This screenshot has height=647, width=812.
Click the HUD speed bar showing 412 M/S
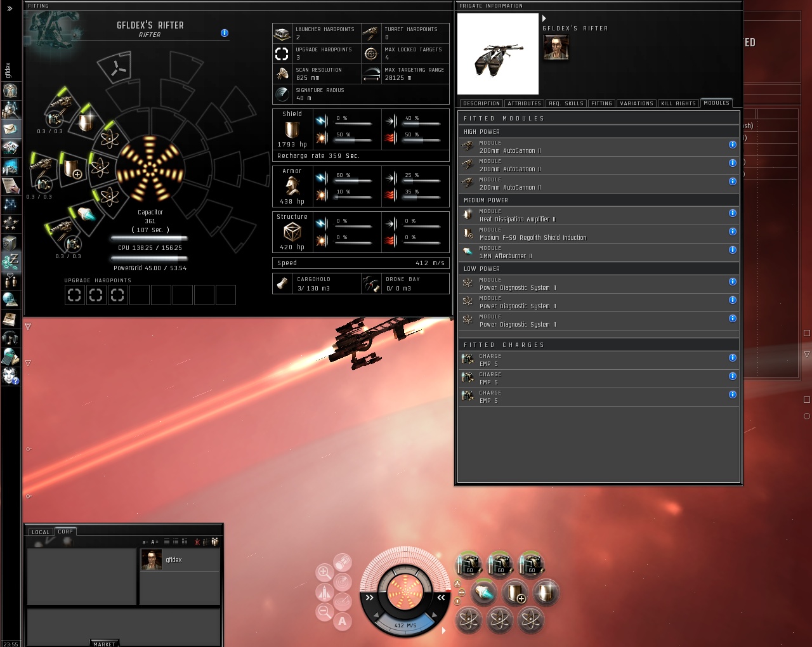[405, 625]
